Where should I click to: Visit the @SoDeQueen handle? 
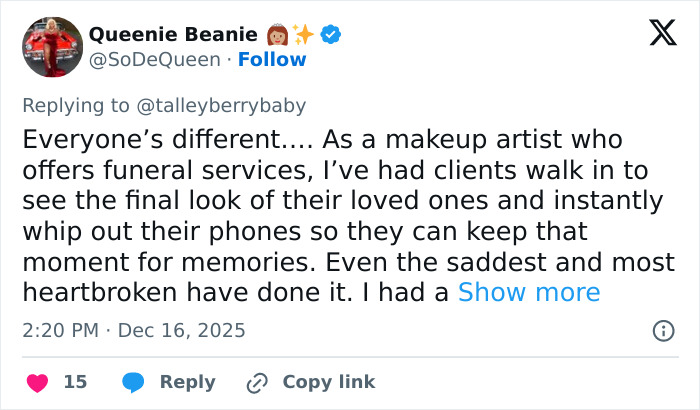pyautogui.click(x=154, y=60)
